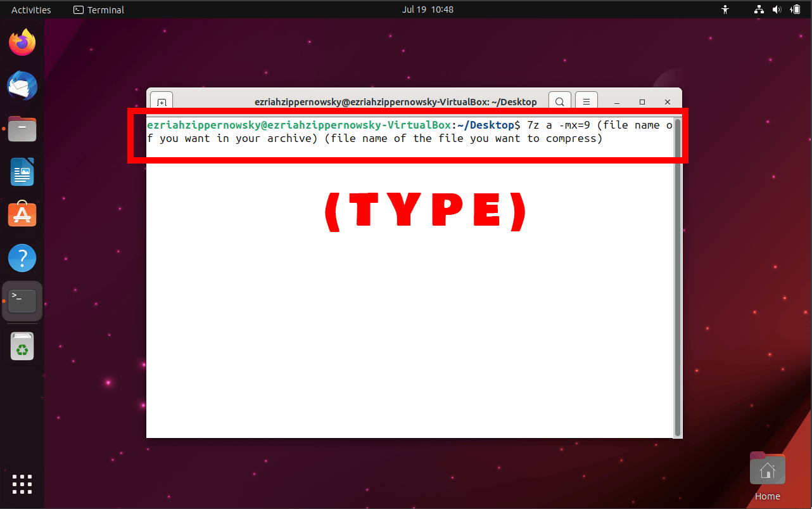
Task: Open Firefox from the dock
Action: pyautogui.click(x=22, y=42)
